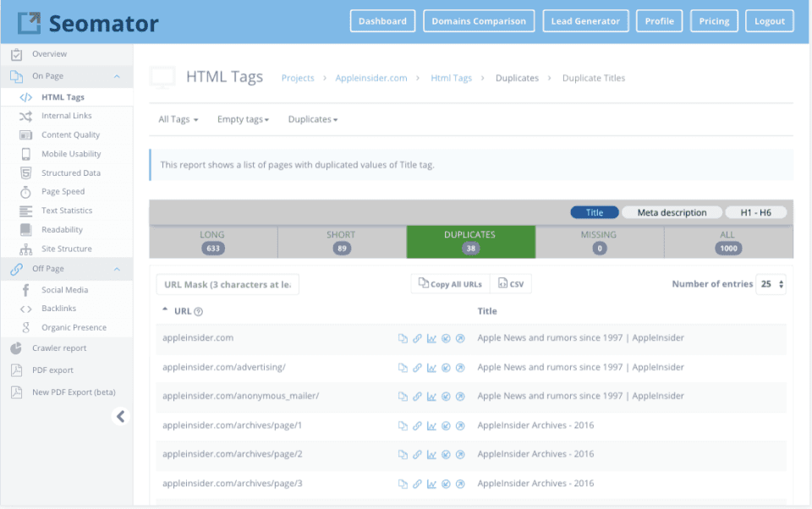
Task: Click help icon next to URL header
Action: click(x=199, y=311)
